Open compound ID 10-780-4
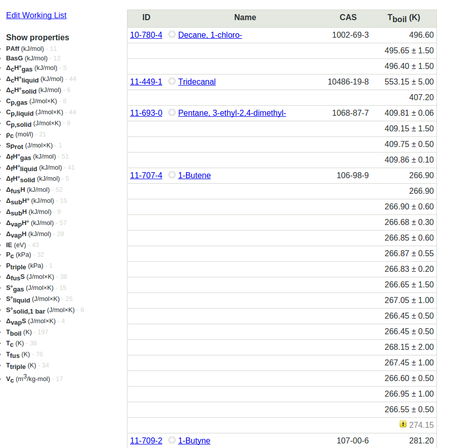Screen dimensions: 450x448 146,35
